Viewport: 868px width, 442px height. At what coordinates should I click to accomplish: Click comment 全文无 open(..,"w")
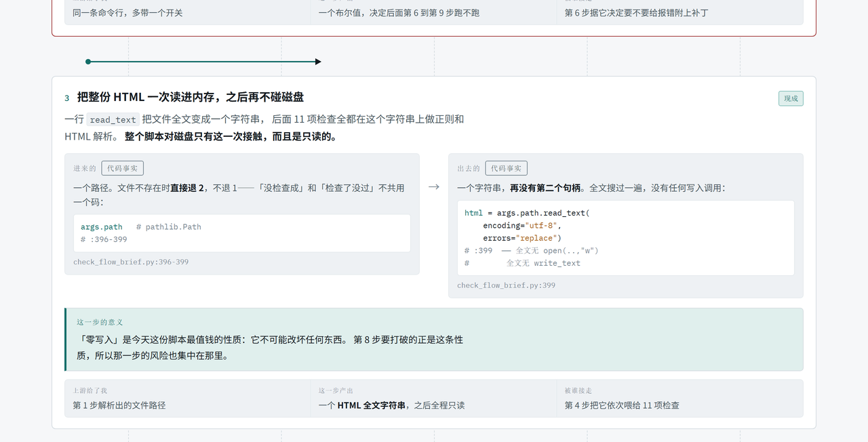557,250
